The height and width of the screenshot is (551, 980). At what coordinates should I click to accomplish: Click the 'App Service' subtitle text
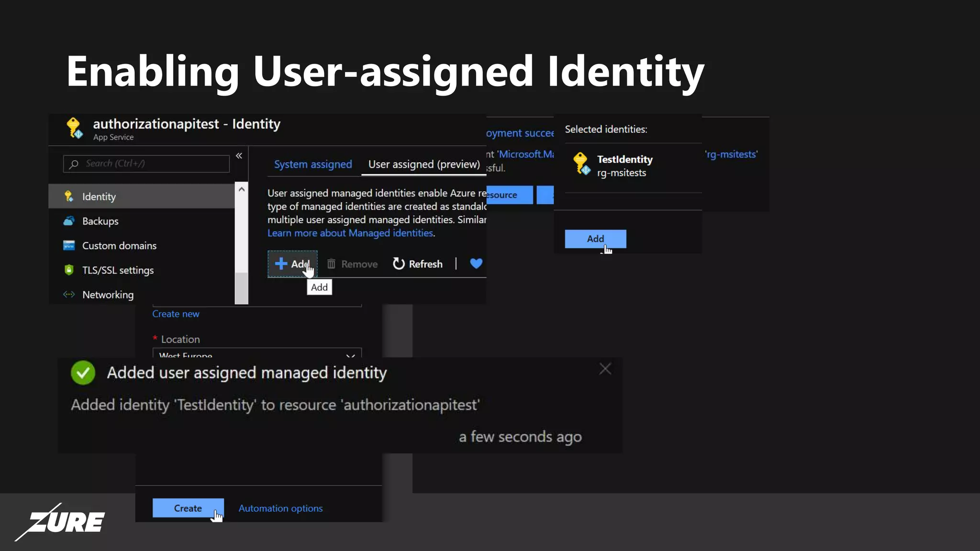(113, 137)
